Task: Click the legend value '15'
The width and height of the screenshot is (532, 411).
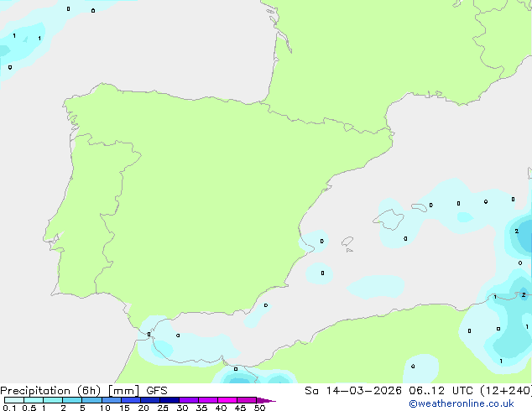Action: (124, 408)
